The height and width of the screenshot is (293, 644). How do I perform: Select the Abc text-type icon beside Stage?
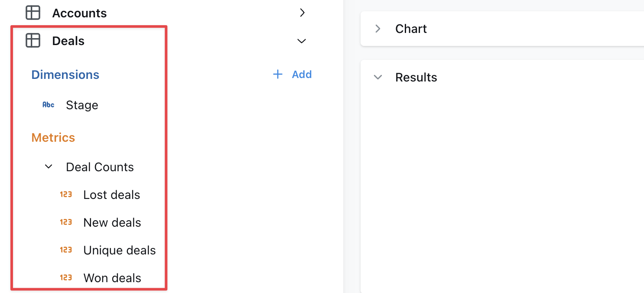tap(48, 104)
